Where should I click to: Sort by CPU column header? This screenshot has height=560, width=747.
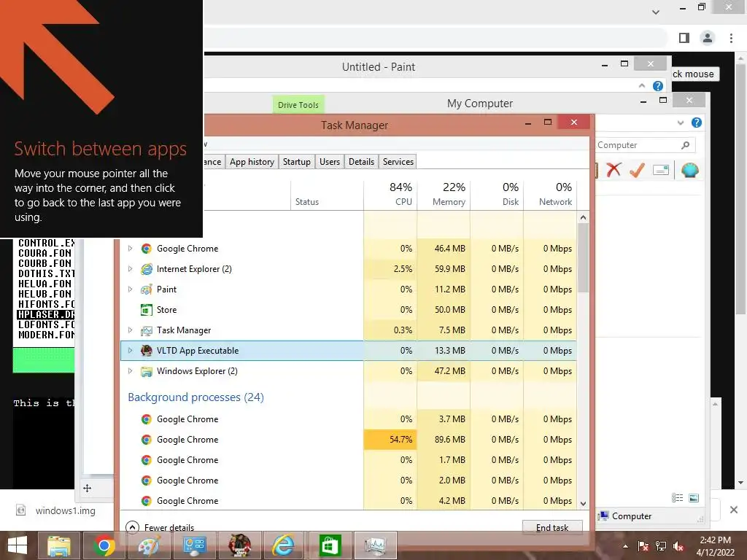[x=390, y=194]
